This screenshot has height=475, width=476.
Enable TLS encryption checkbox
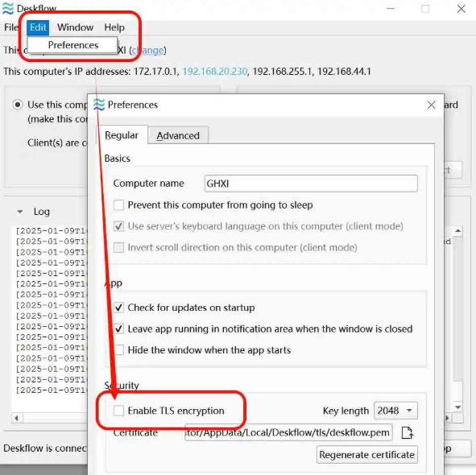[x=118, y=411]
